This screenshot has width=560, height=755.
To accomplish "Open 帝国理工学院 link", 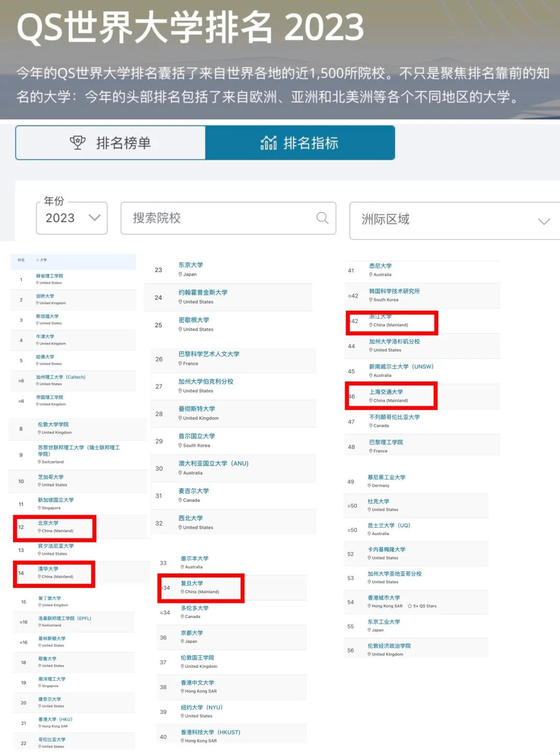I will click(x=49, y=397).
